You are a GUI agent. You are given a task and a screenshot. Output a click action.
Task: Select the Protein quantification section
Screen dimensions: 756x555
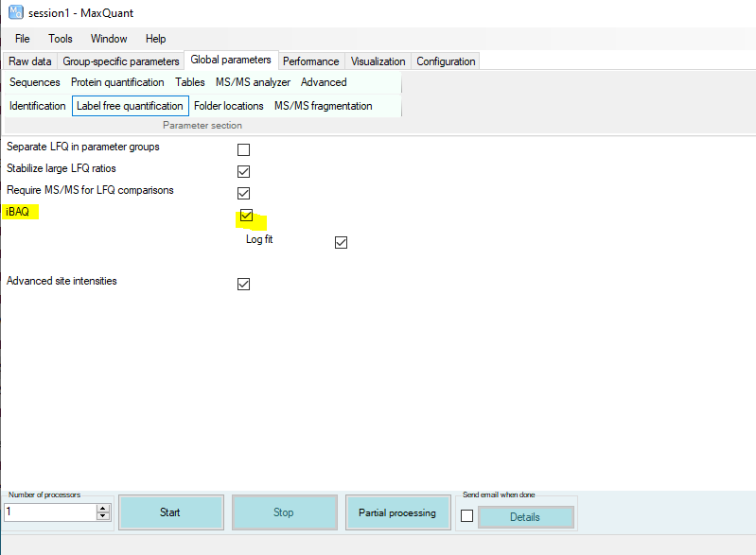click(117, 82)
